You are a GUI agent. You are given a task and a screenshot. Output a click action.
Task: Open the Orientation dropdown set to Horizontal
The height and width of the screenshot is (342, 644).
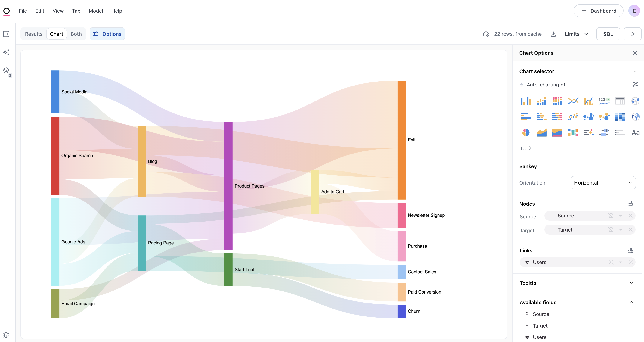[603, 183]
